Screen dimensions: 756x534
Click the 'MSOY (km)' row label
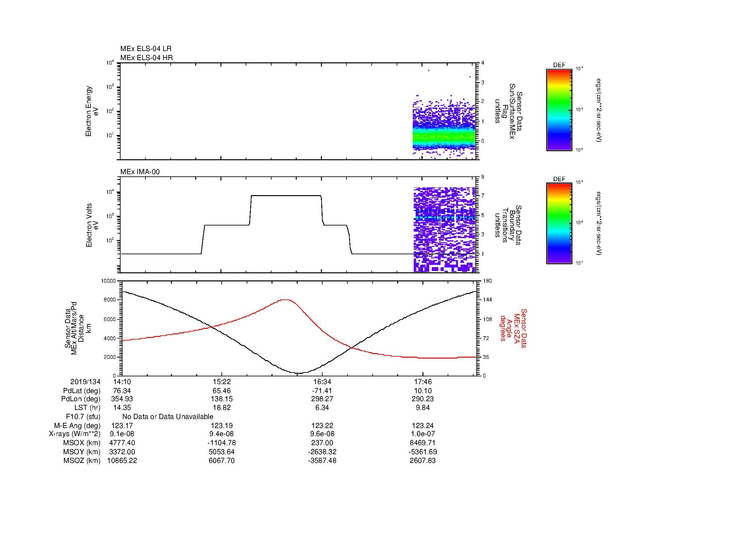pyautogui.click(x=82, y=452)
